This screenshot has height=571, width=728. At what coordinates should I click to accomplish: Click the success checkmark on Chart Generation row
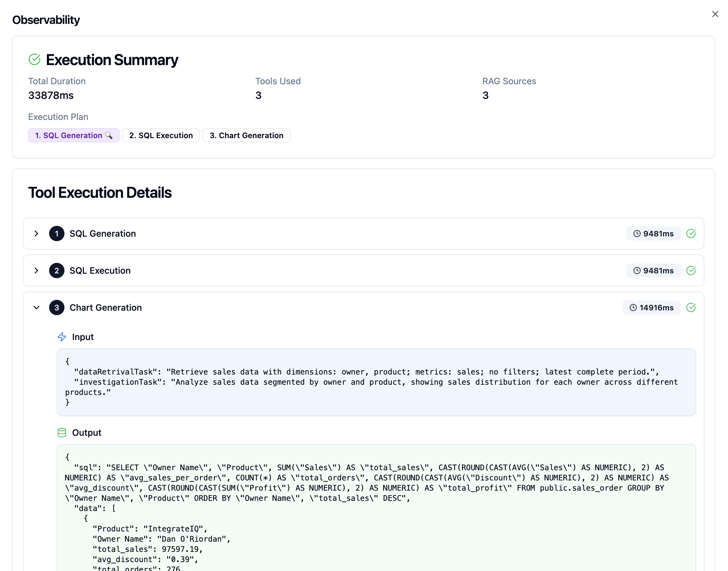(691, 308)
